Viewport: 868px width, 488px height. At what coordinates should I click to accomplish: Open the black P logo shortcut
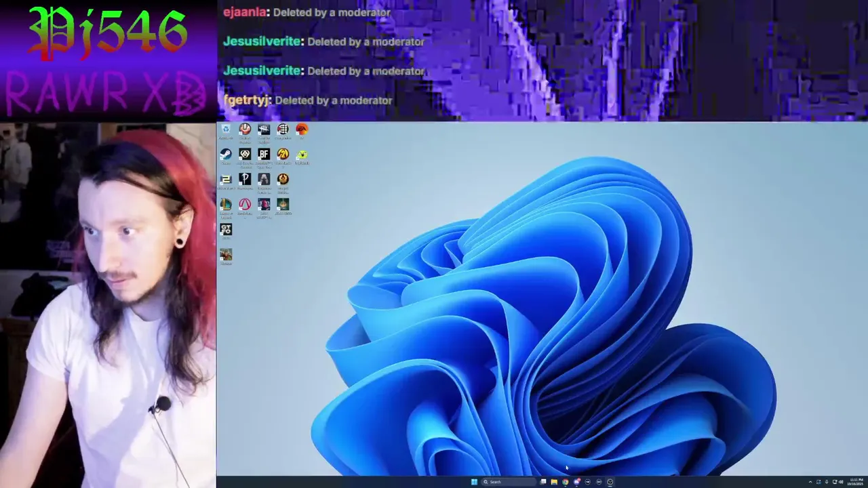coord(245,179)
